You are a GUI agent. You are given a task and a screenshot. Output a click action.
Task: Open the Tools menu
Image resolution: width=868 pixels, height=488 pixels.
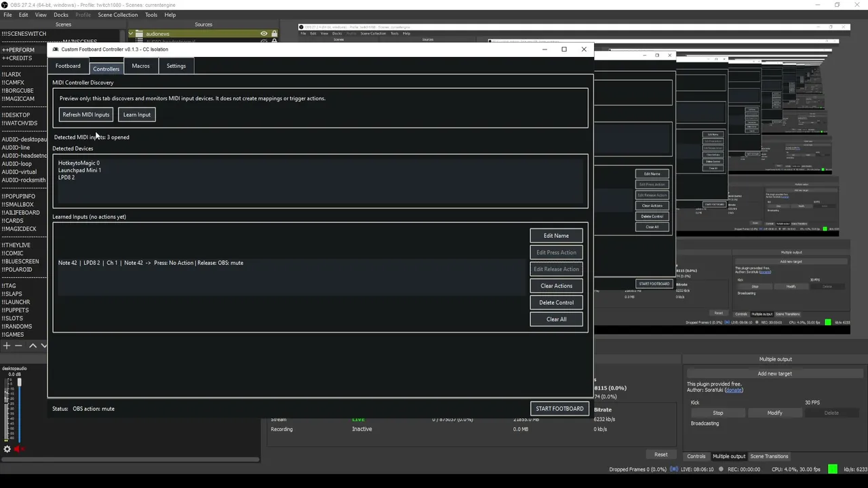point(151,14)
